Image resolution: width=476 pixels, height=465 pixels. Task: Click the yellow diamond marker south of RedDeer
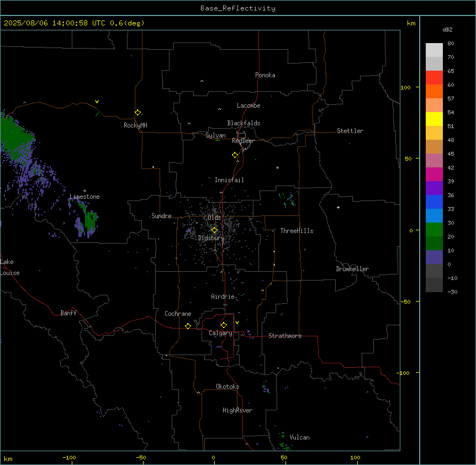pos(235,155)
